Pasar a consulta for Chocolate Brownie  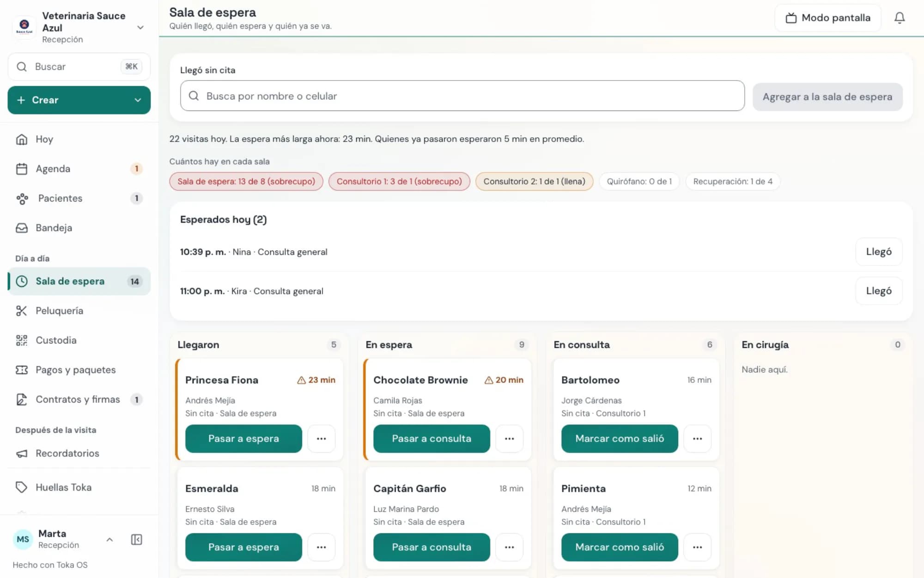tap(432, 438)
